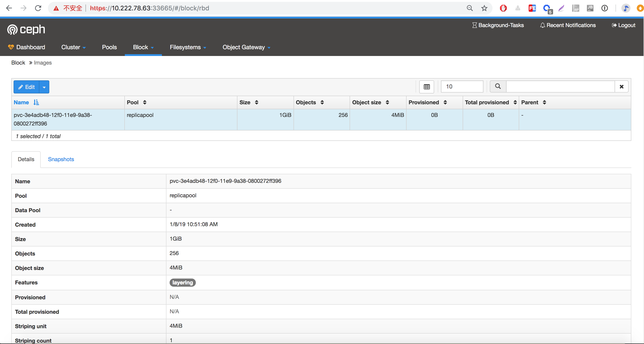Viewport: 644px width, 344px height.
Task: Open the column display grid icon
Action: click(426, 87)
